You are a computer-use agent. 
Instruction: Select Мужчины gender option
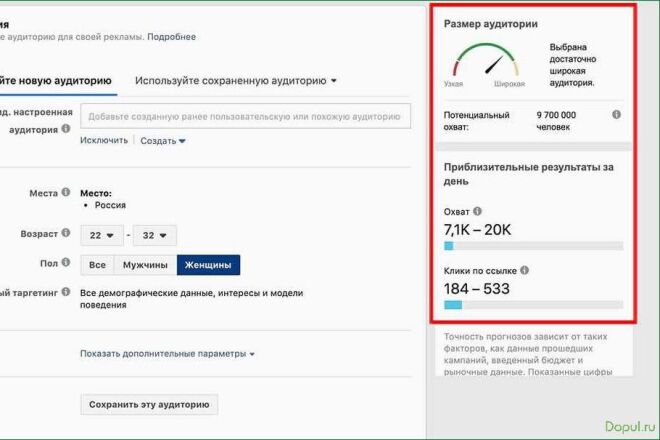pyautogui.click(x=145, y=265)
